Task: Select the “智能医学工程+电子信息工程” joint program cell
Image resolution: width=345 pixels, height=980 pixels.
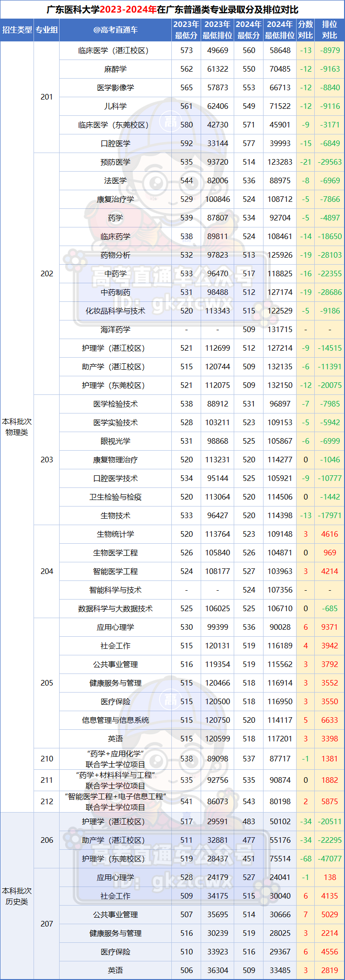Action: coord(115,802)
